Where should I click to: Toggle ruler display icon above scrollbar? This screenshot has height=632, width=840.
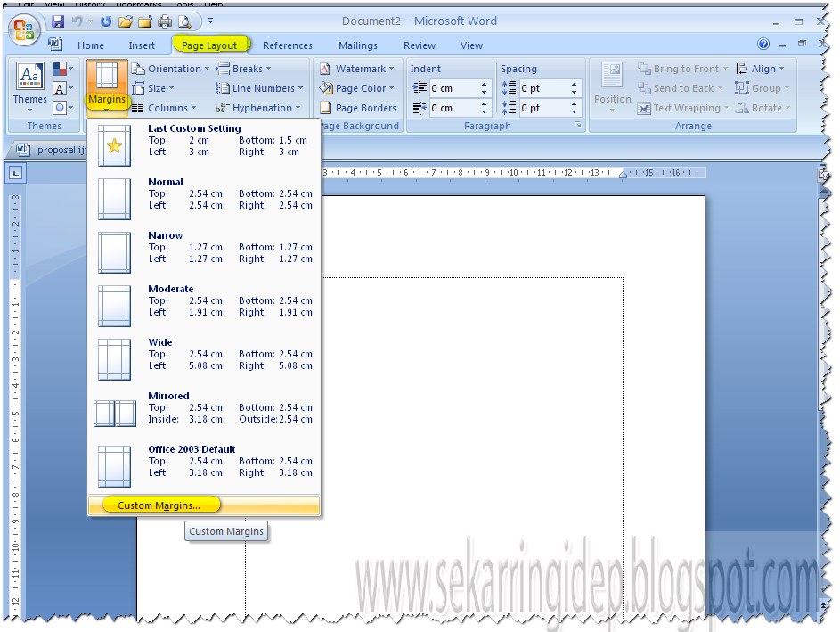(823, 174)
